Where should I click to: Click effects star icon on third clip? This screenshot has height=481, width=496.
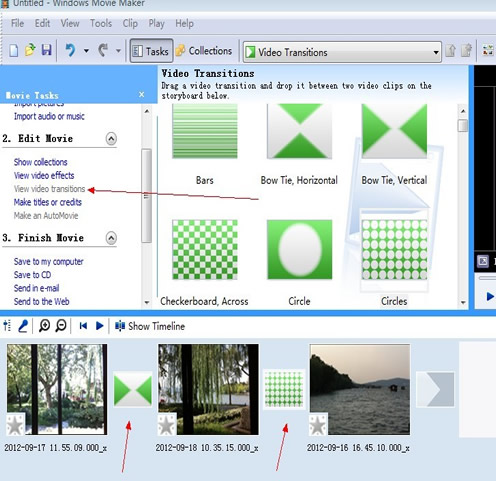318,424
